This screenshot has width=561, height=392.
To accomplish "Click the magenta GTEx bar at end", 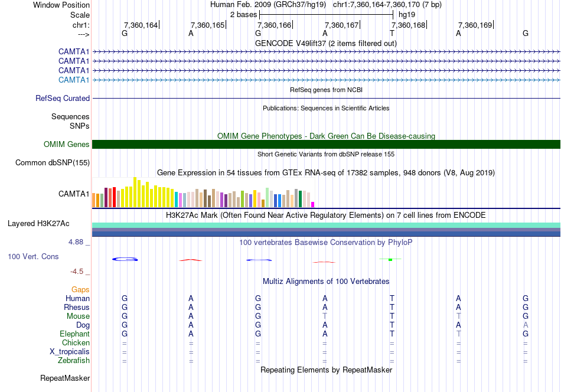I will click(x=313, y=205).
